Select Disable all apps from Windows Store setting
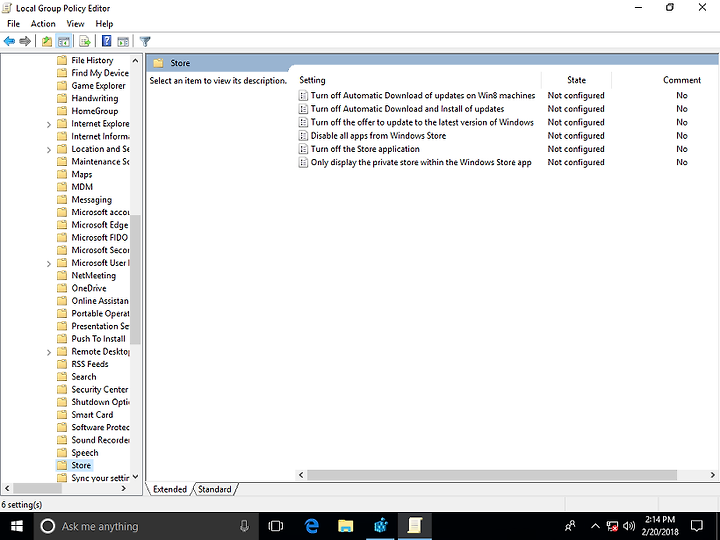 coord(378,135)
